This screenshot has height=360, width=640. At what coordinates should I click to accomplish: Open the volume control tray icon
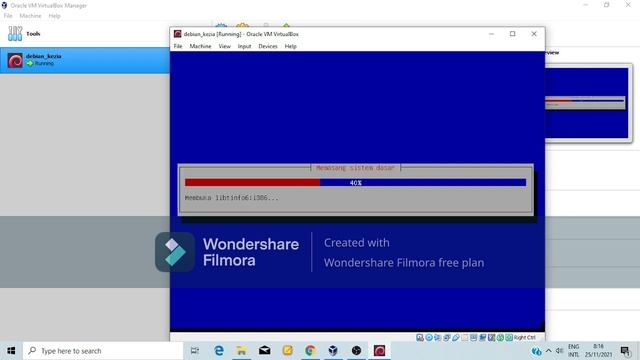(x=559, y=351)
